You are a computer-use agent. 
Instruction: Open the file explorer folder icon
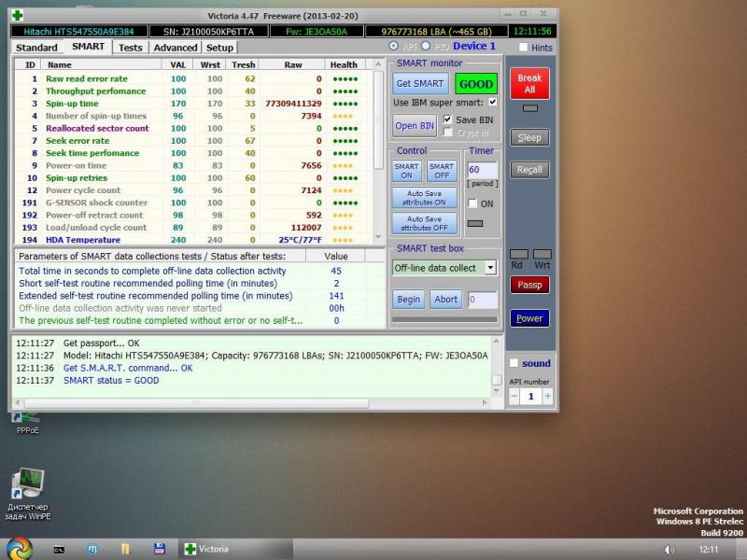pos(125,549)
